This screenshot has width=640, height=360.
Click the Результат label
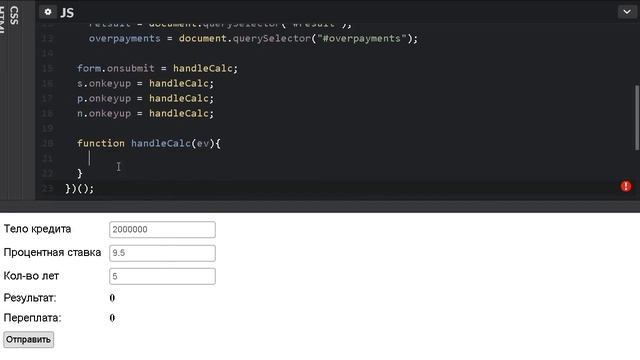point(30,298)
